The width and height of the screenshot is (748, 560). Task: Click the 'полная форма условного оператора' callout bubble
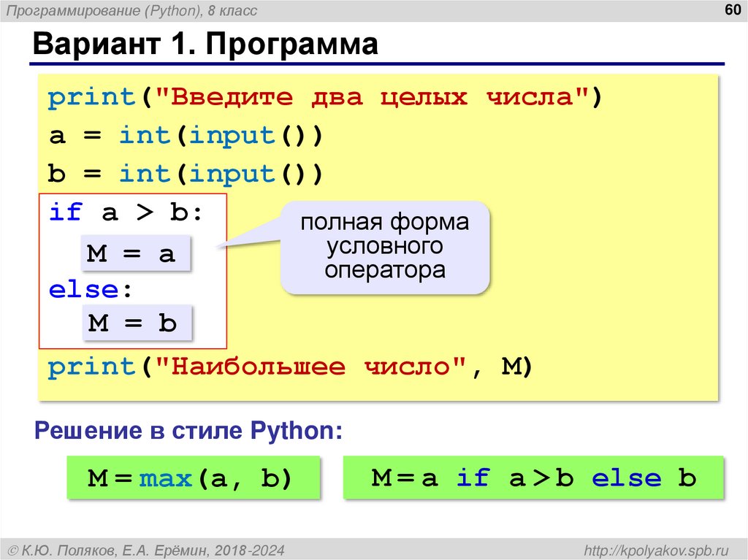pyautogui.click(x=386, y=245)
